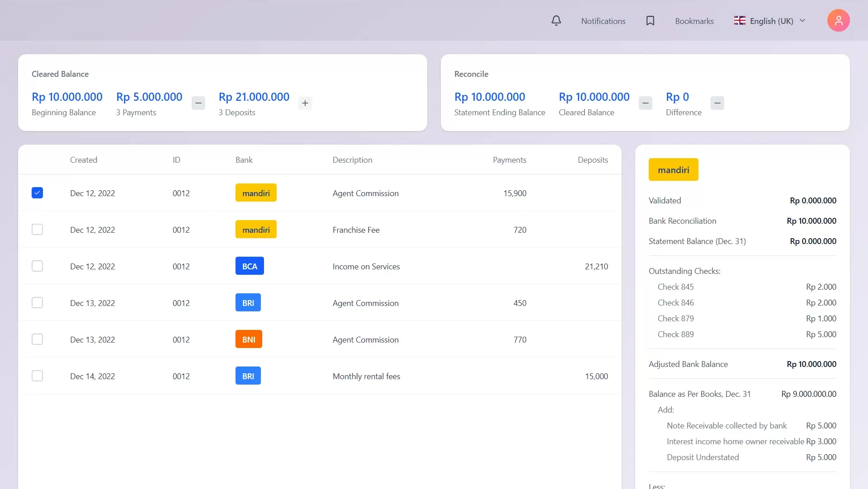The height and width of the screenshot is (489, 868).
Task: Check the Franchise Fee row checkbox
Action: point(37,230)
